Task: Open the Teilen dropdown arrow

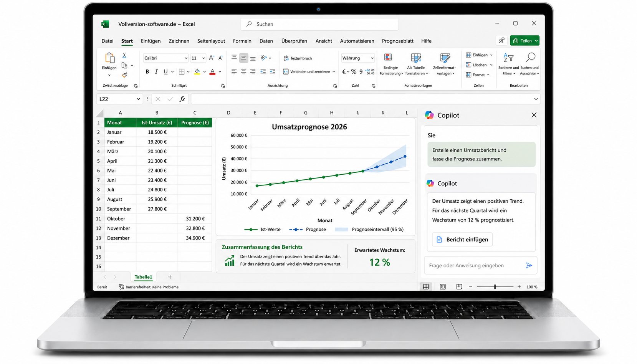Action: click(536, 41)
